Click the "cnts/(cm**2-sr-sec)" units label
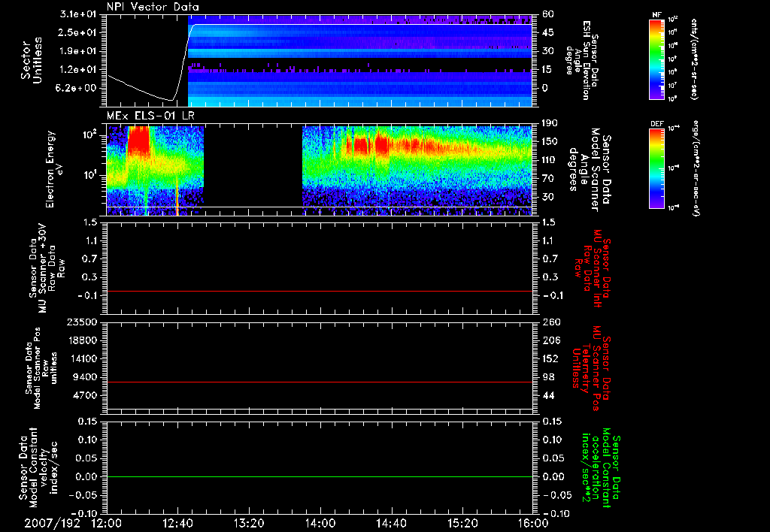The height and width of the screenshot is (532, 770). click(694, 59)
